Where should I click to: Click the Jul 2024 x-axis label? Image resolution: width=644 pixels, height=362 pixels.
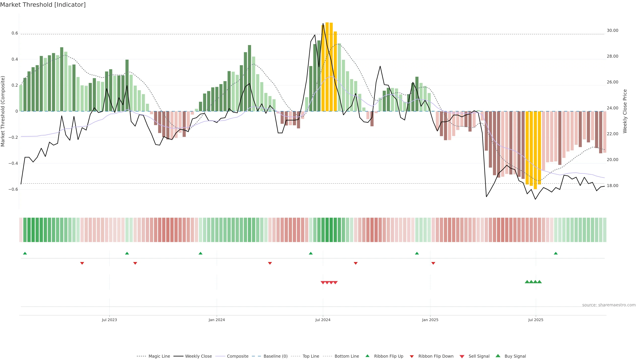point(323,320)
